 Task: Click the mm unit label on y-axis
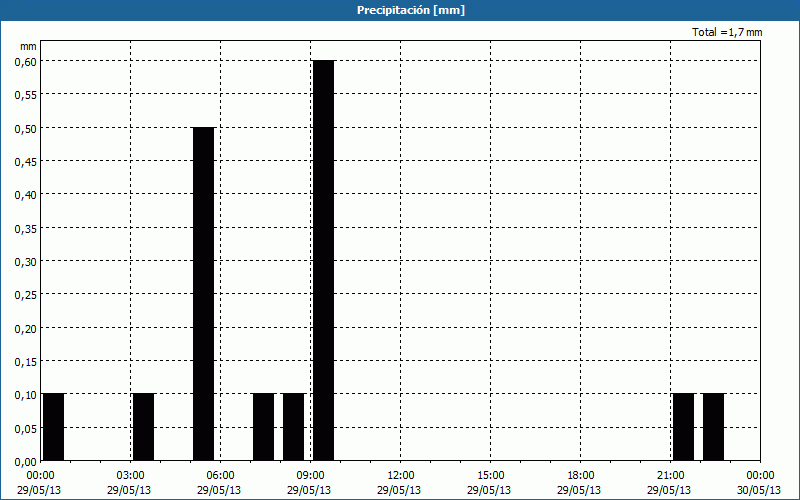click(28, 46)
